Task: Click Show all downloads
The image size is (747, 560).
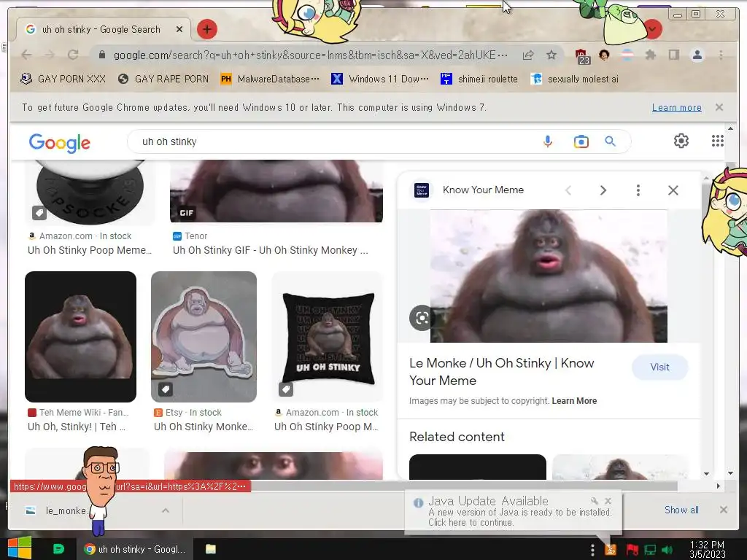Action: click(x=681, y=510)
